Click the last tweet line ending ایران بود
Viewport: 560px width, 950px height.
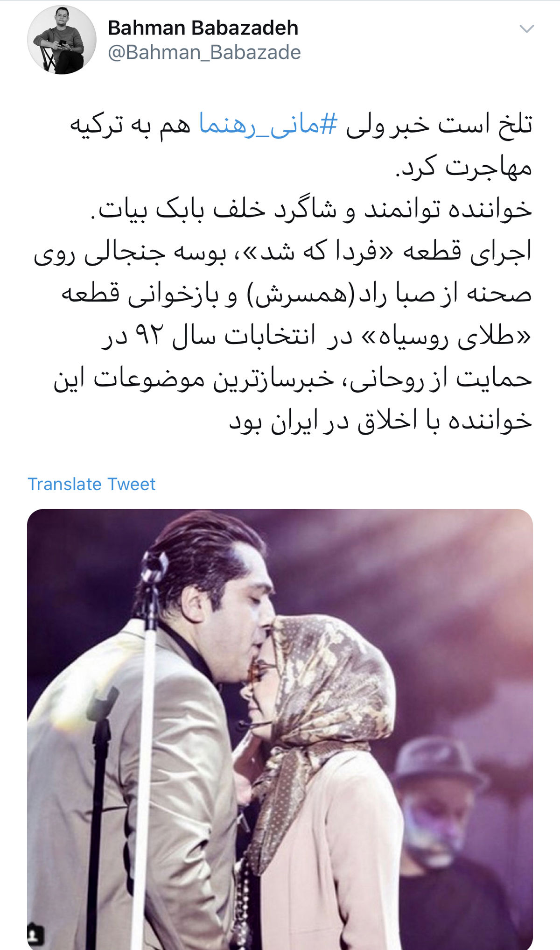380,421
